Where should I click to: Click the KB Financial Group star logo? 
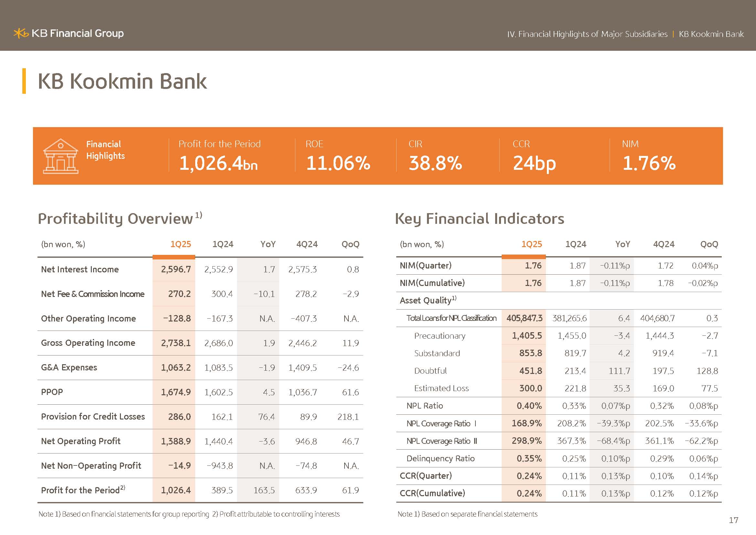point(20,33)
